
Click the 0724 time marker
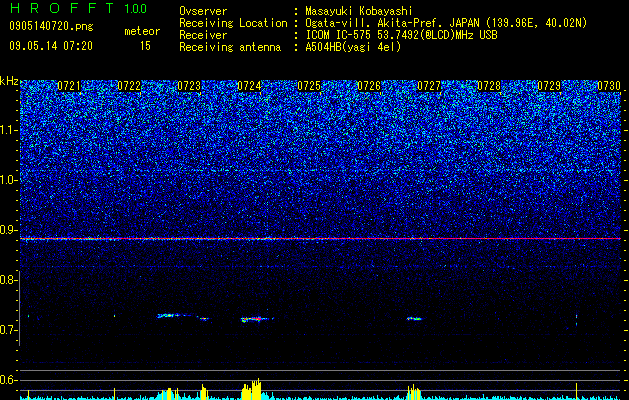(249, 86)
